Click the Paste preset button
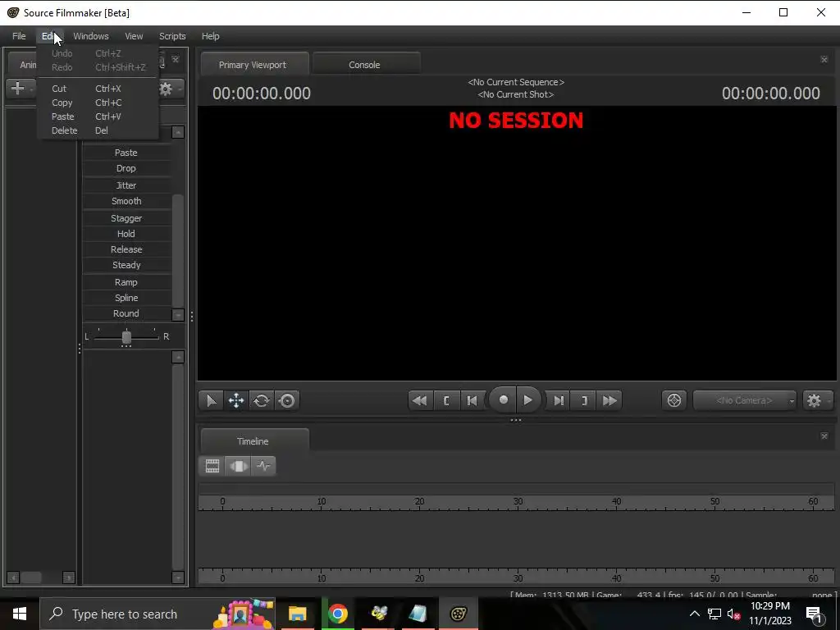This screenshot has width=840, height=630. pos(126,153)
